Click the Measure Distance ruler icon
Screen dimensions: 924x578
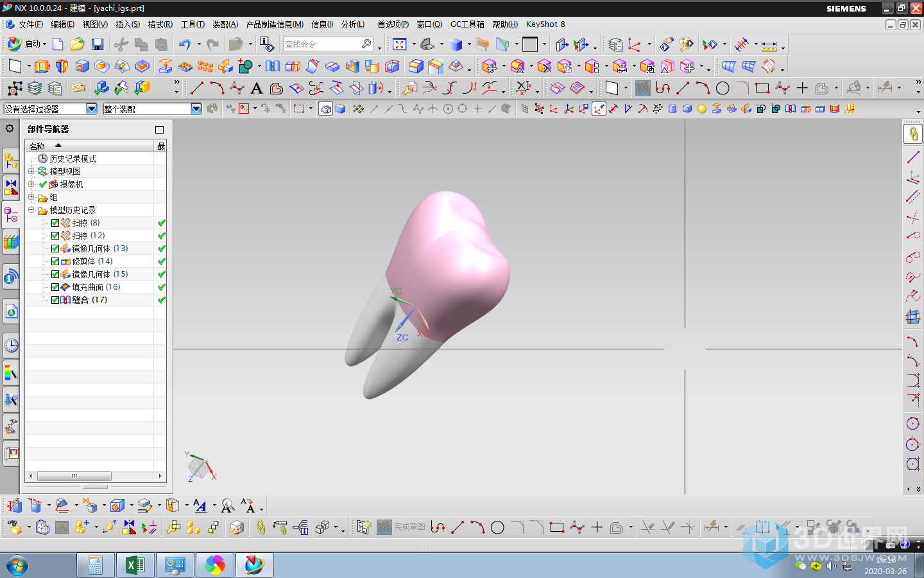point(769,45)
